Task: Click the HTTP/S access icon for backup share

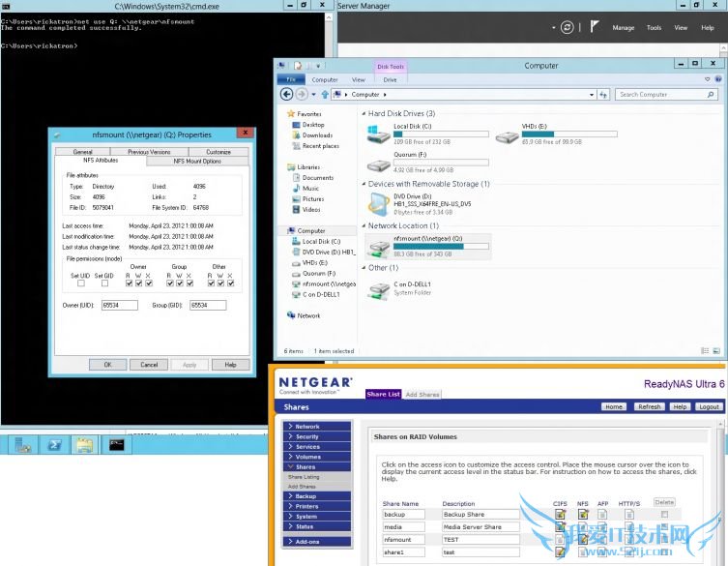Action: pyautogui.click(x=629, y=514)
